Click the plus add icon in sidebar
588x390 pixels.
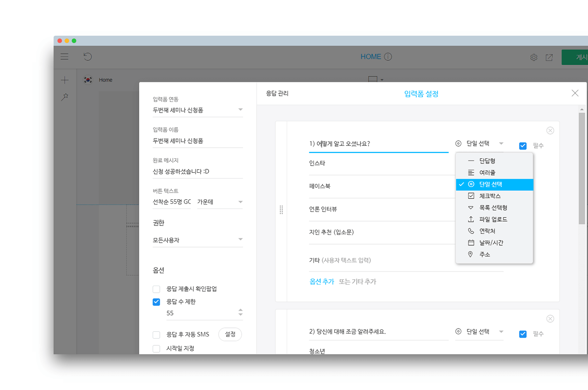point(65,80)
